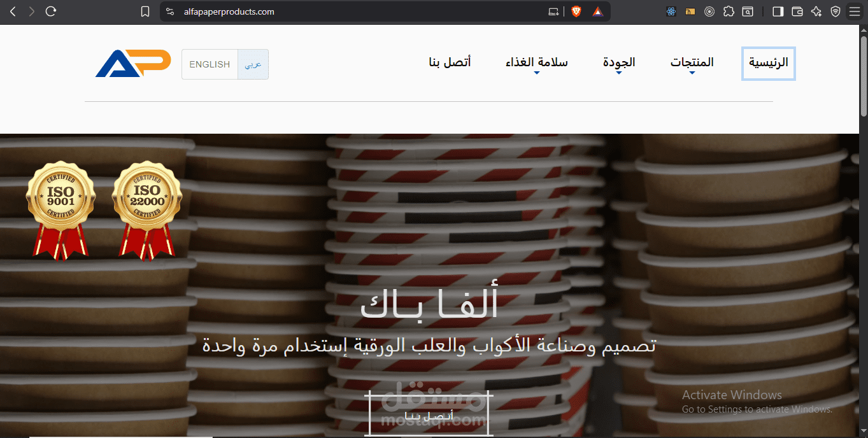Open Brave Rewards triangle icon
This screenshot has height=438, width=868.
597,11
